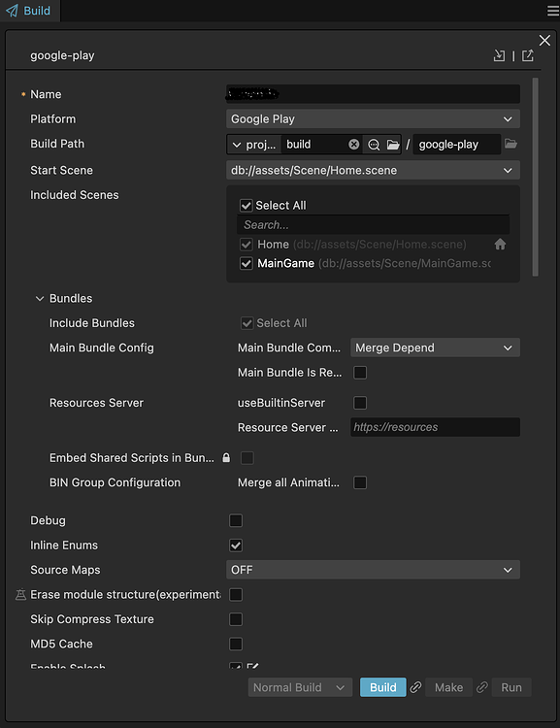Click the link icon between Make and Run
This screenshot has width=560, height=728.
482,687
